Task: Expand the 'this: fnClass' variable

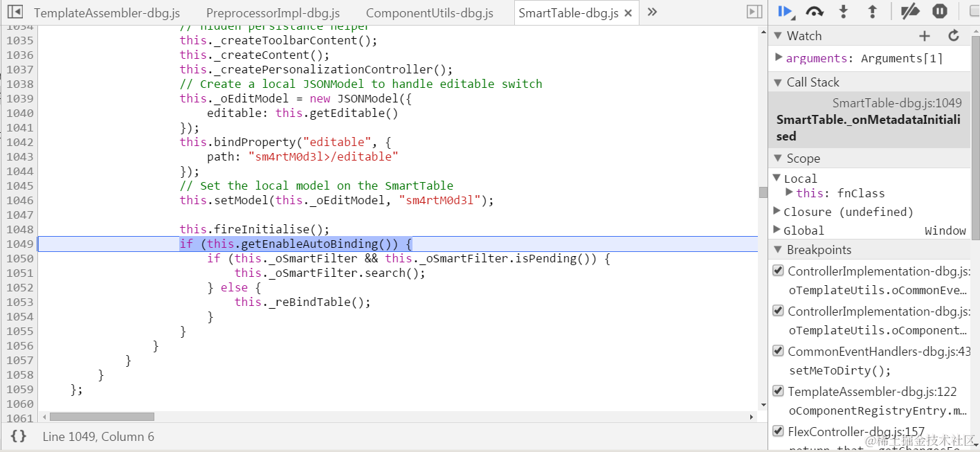Action: pos(789,192)
